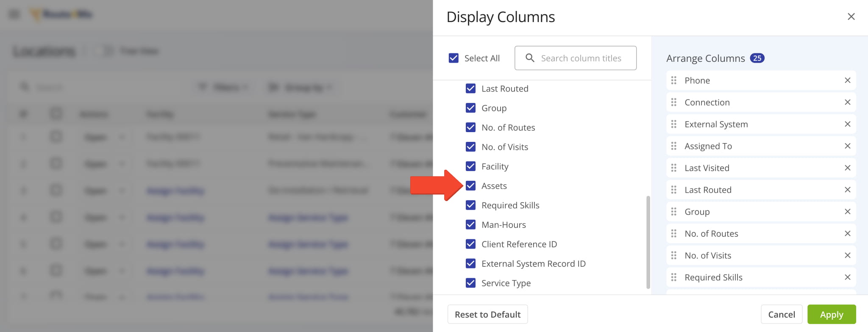Remove Group from arranged columns

(x=848, y=212)
